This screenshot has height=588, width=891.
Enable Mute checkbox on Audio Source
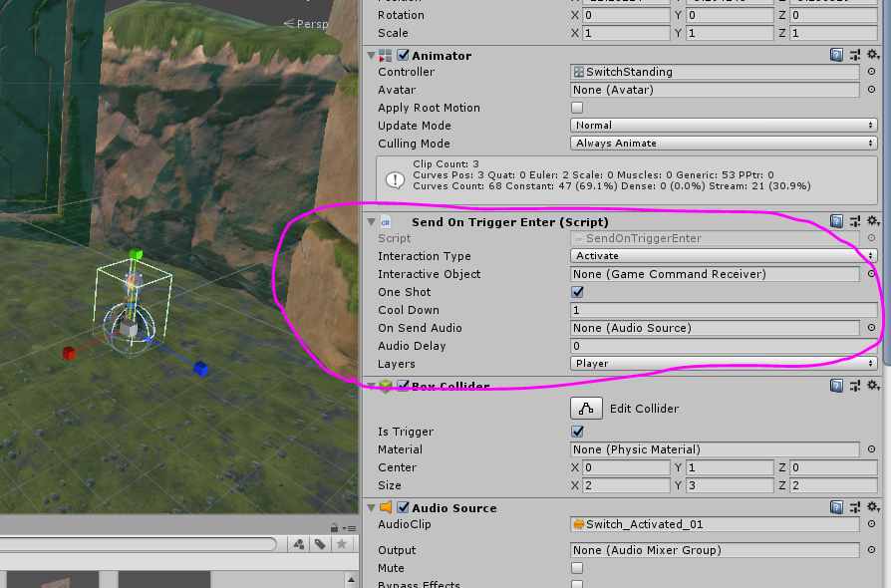click(x=577, y=567)
